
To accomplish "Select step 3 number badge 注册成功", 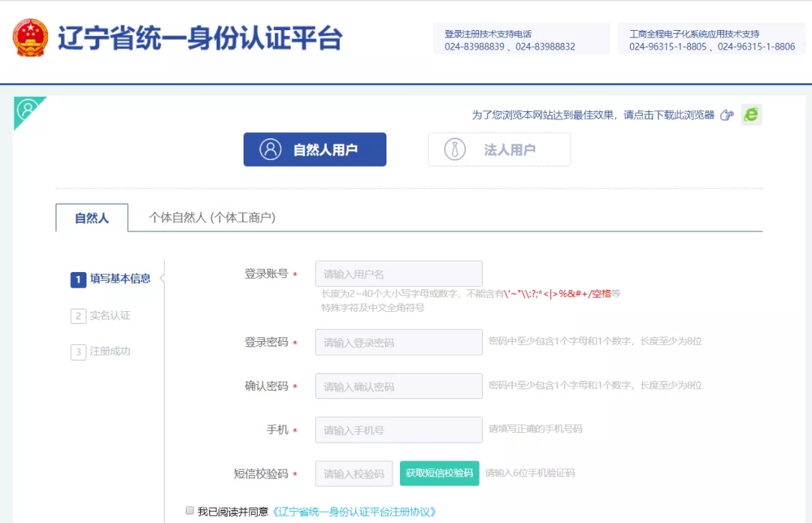I will point(78,352).
